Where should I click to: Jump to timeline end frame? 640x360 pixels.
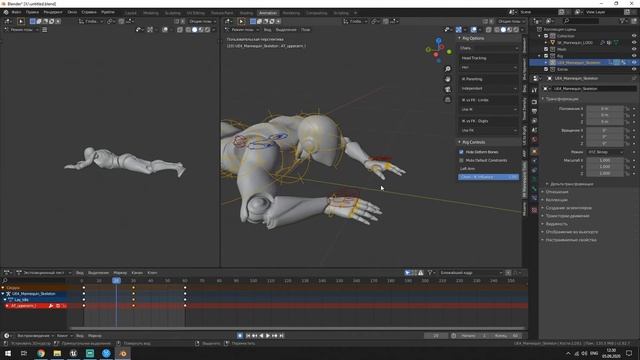pos(281,336)
